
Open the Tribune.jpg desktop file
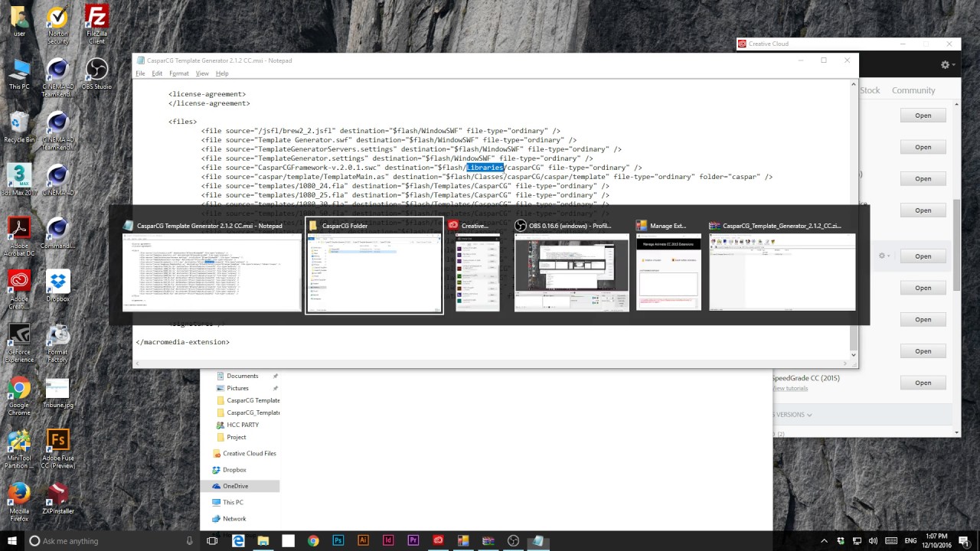point(57,393)
